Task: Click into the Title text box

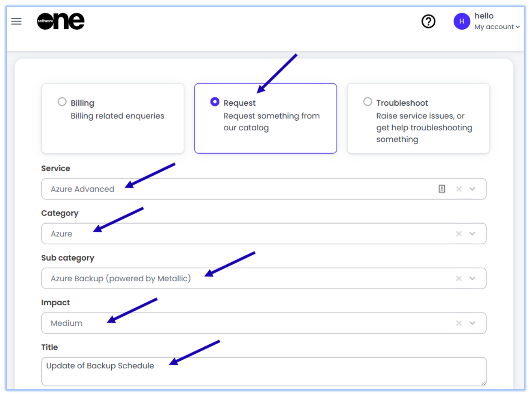Action: coord(264,372)
